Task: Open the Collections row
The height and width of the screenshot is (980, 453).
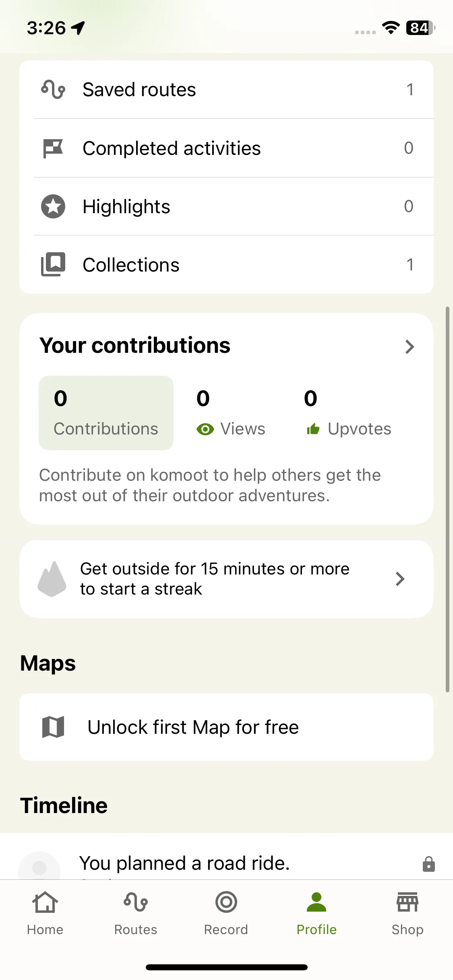Action: 226,264
